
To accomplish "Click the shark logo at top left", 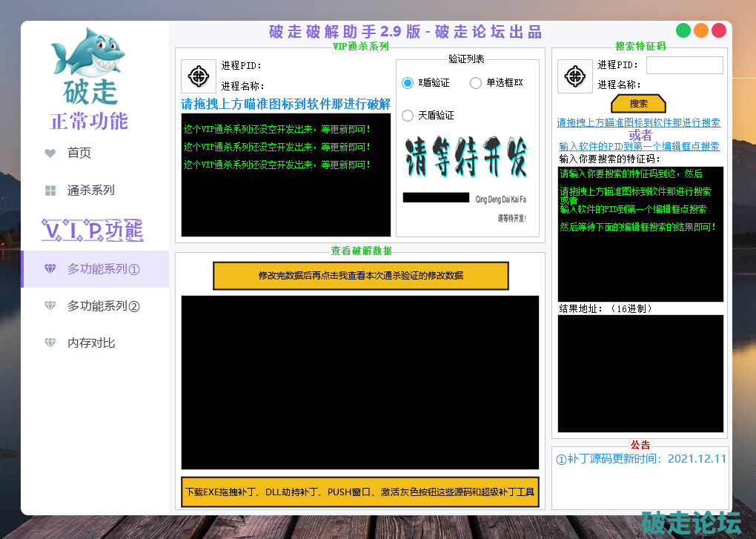I will pos(87,52).
